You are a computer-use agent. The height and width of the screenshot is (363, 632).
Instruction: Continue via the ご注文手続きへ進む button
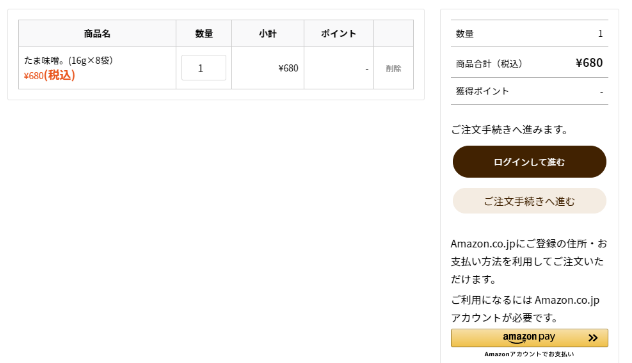(529, 201)
